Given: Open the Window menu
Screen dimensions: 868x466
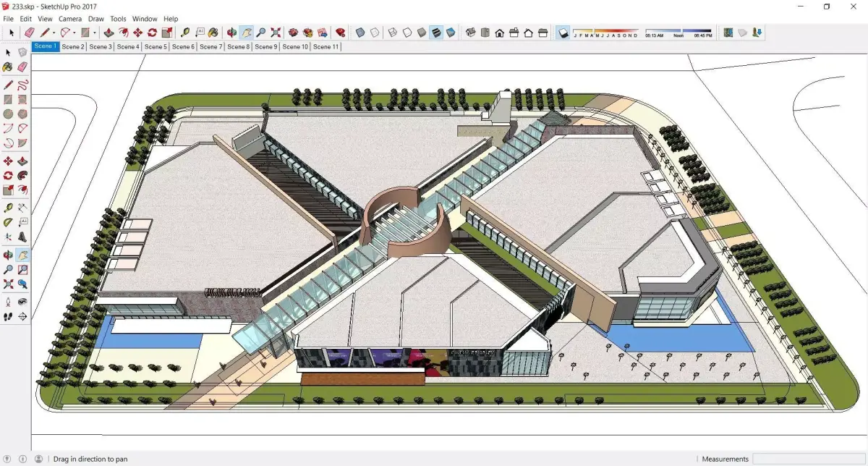Looking at the screenshot, I should tap(145, 19).
